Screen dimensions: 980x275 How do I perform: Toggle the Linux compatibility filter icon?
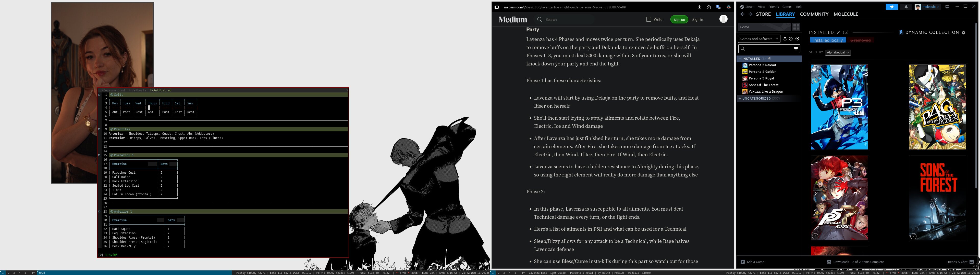tap(785, 39)
